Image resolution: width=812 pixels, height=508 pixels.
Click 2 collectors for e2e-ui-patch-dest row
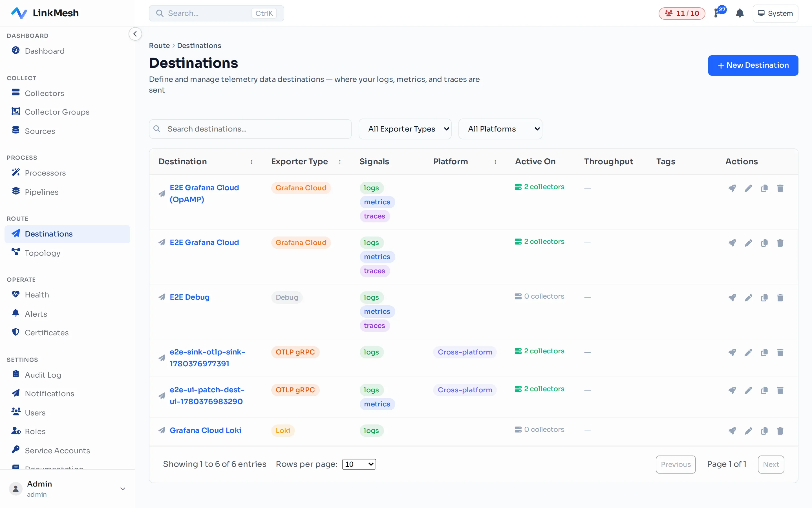540,389
